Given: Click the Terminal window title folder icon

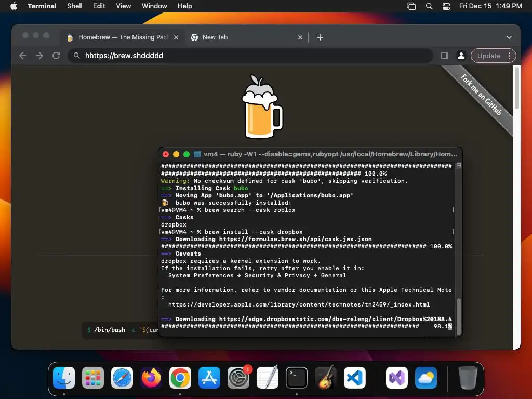Looking at the screenshot, I should point(197,154).
